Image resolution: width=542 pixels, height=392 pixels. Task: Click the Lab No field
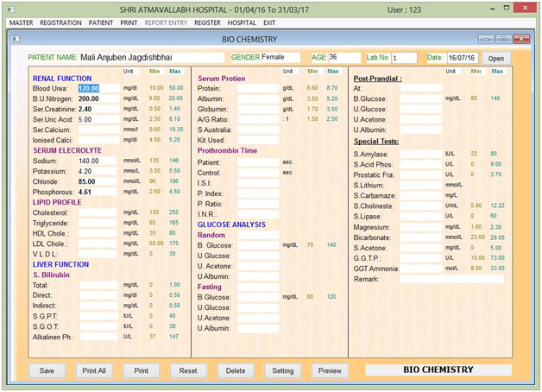(x=404, y=58)
